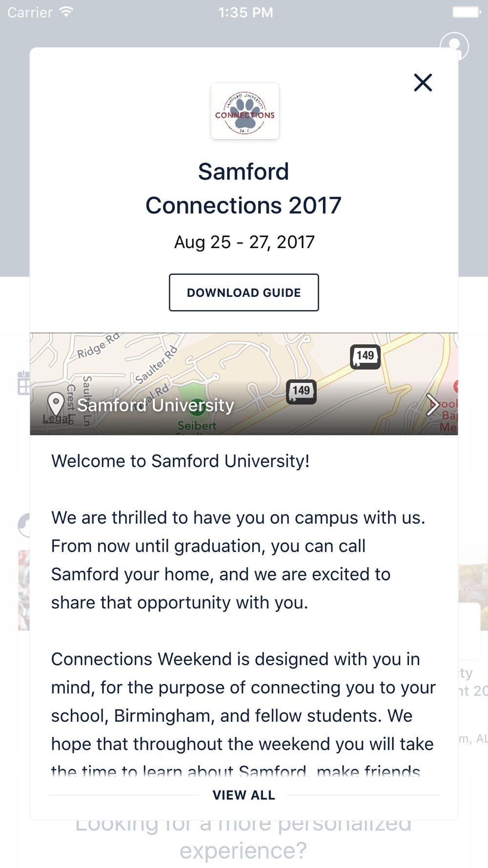
Task: Tap the red map marker near Baptist Medical
Action: tap(455, 386)
